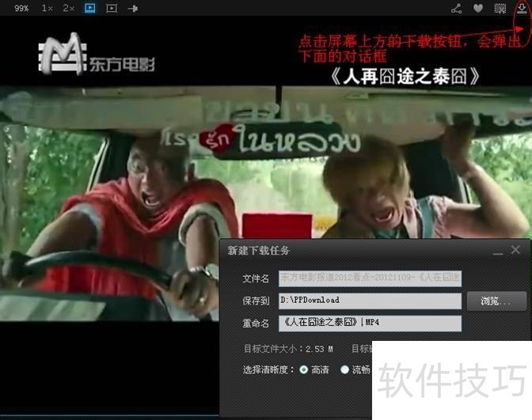The image size is (532, 420).
Task: Set video scale to 2×
Action: pyautogui.click(x=69, y=9)
